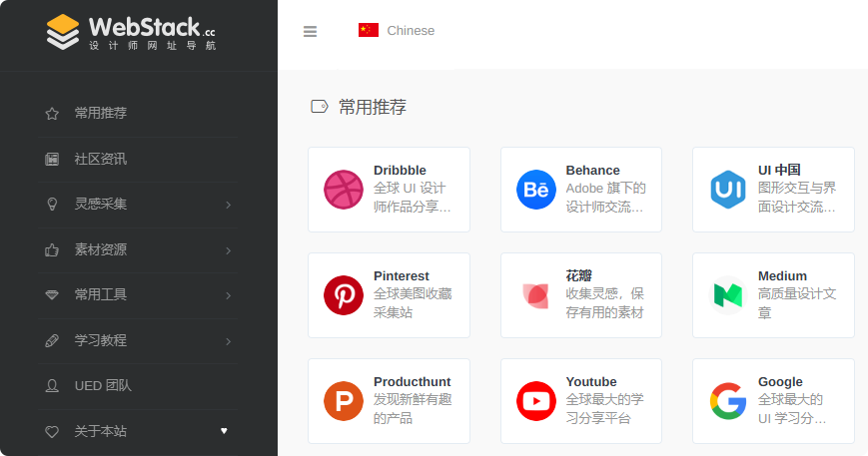This screenshot has height=456, width=868.
Task: Click the 关于本站 down arrow
Action: coord(224,431)
